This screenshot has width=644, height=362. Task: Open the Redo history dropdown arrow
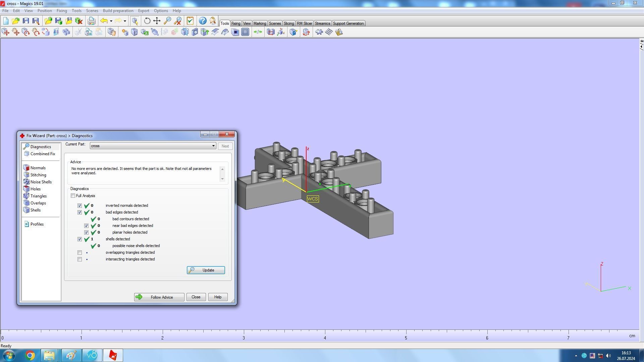click(125, 21)
